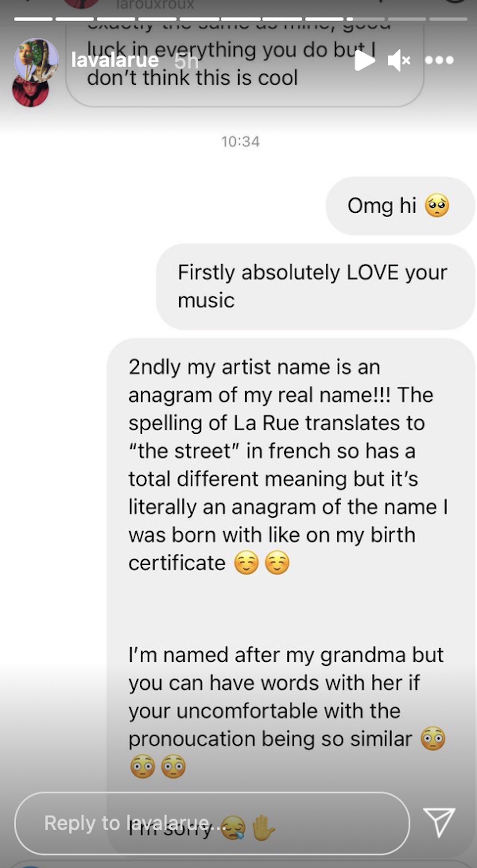
Task: Jump to the first story progress segment
Action: click(33, 19)
